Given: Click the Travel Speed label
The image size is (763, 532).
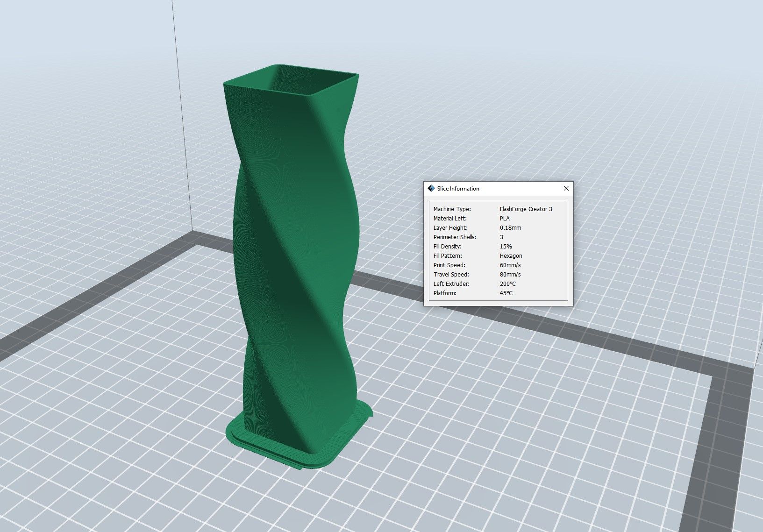Looking at the screenshot, I should coord(451,275).
